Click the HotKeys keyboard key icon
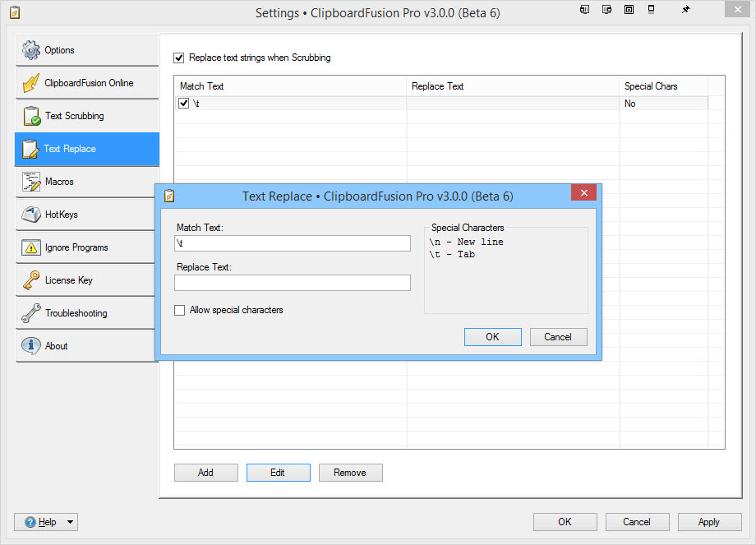Image resolution: width=756 pixels, height=545 pixels. pyautogui.click(x=31, y=215)
